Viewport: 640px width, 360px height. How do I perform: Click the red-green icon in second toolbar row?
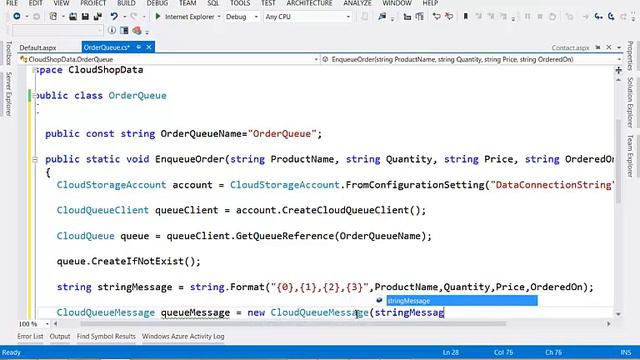click(x=137, y=31)
